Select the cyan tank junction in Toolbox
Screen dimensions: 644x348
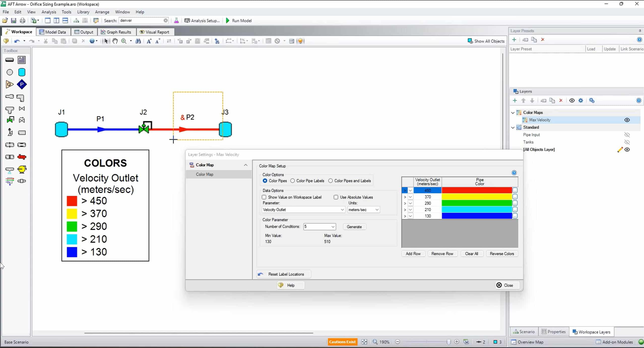[22, 72]
